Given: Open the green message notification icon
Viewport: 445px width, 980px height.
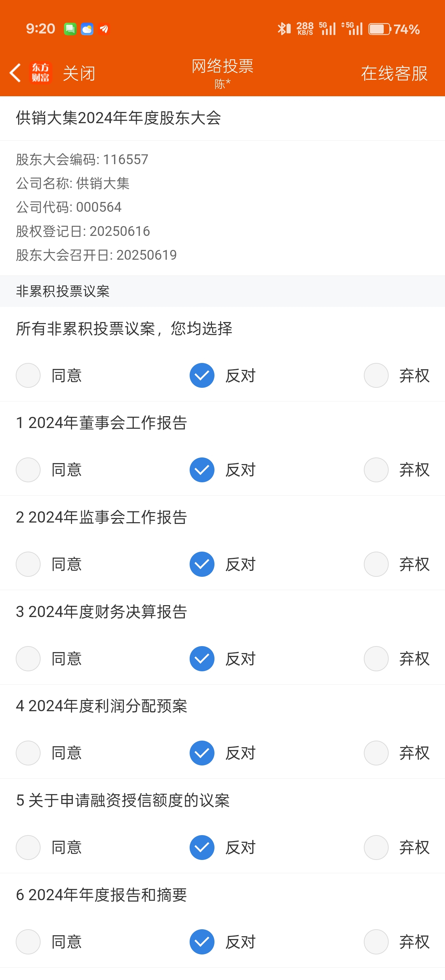Looking at the screenshot, I should pyautogui.click(x=70, y=29).
